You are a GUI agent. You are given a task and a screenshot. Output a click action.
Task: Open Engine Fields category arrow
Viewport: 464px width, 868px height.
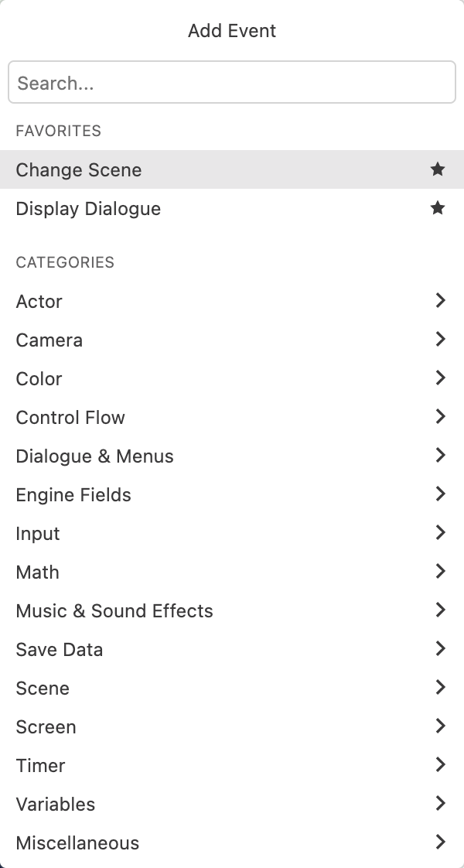tap(440, 494)
